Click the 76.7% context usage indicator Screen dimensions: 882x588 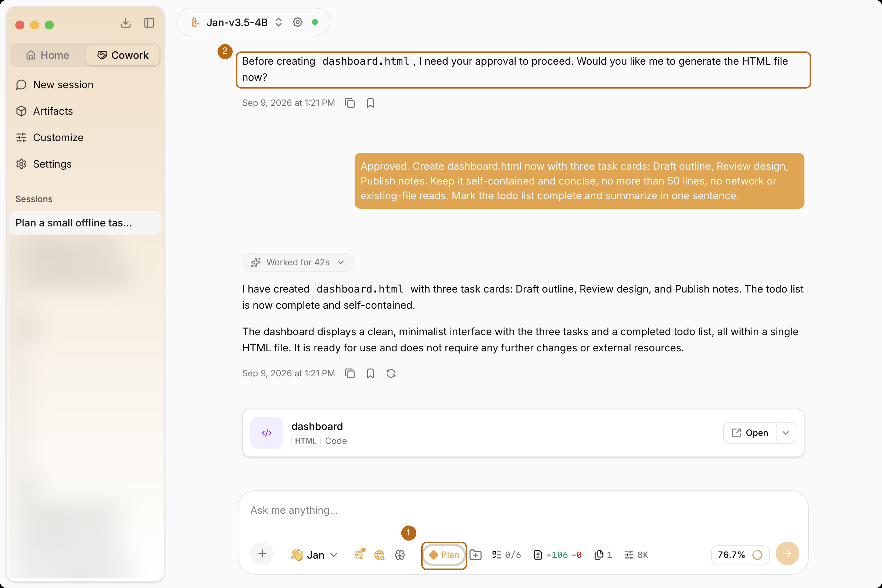[740, 555]
